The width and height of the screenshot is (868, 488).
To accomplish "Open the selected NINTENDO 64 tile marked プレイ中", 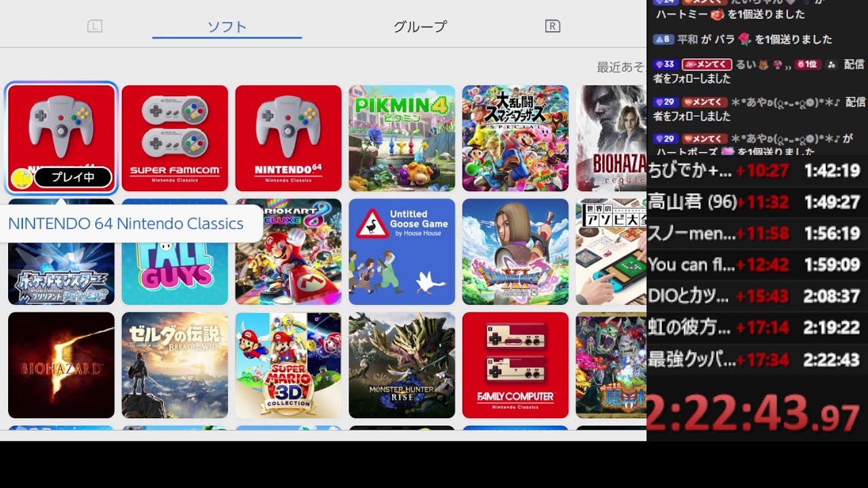I will coord(61,138).
